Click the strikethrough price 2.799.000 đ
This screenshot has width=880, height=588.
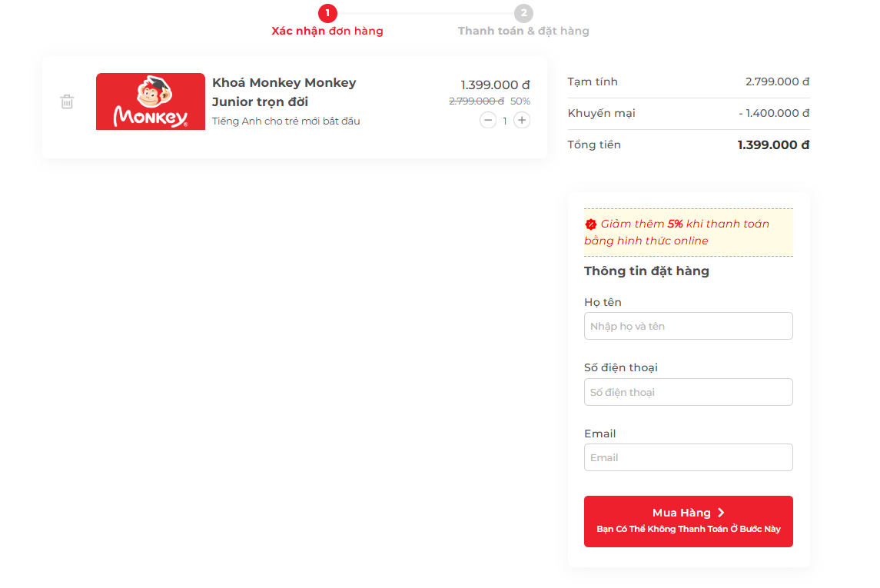click(477, 101)
